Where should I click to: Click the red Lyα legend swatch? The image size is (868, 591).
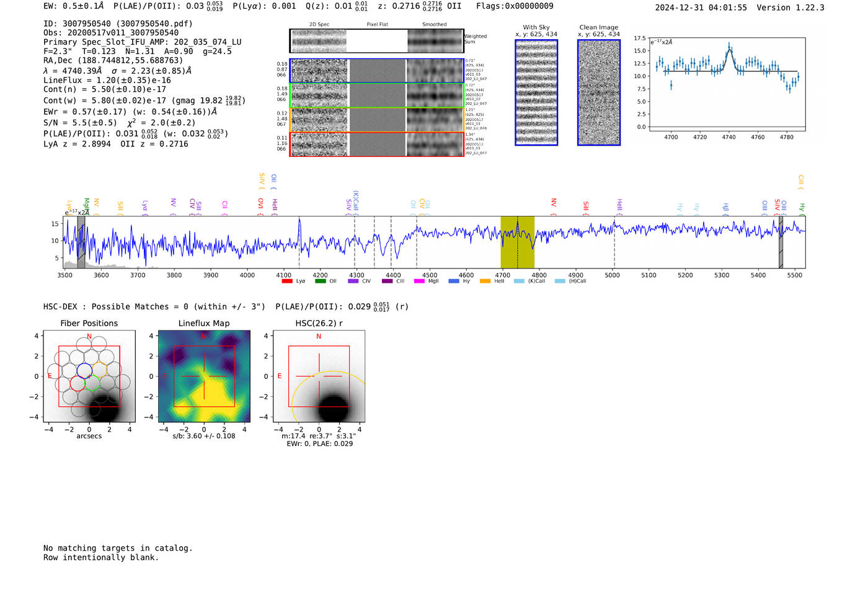[x=287, y=282]
